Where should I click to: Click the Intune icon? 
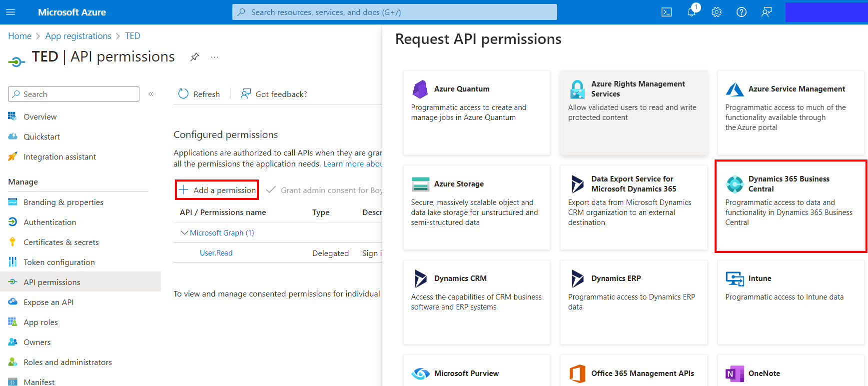pos(735,278)
